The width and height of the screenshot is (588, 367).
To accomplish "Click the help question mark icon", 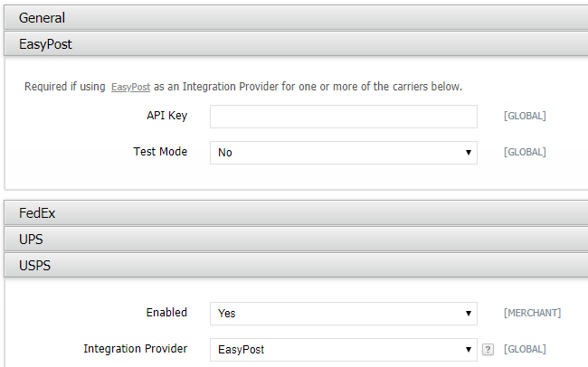I will pos(487,349).
